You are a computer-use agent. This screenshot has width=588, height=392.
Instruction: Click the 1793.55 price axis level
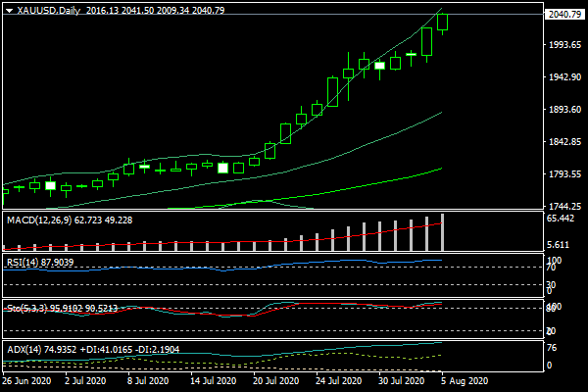[x=563, y=174]
